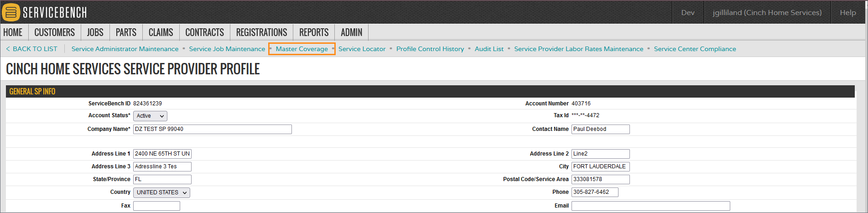Open the CONTRACTS menu
The image size is (868, 213).
205,32
